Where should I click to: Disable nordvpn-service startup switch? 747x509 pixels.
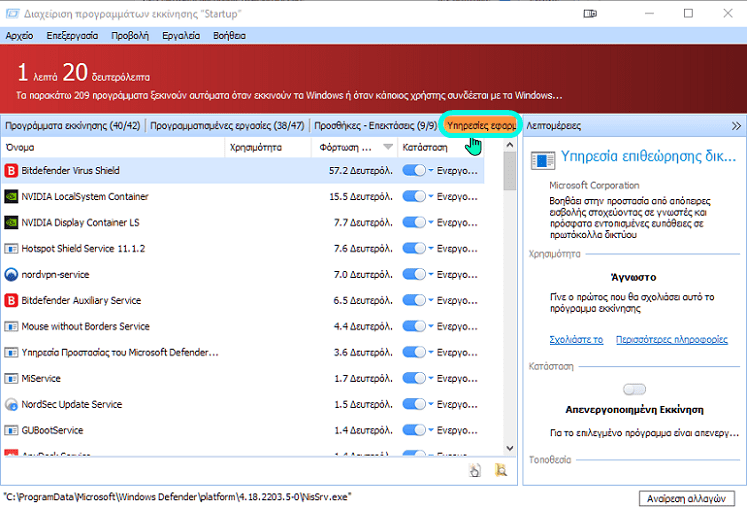coord(414,274)
